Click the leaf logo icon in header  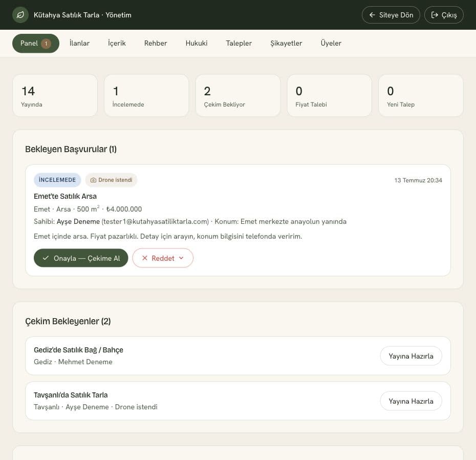pos(20,15)
